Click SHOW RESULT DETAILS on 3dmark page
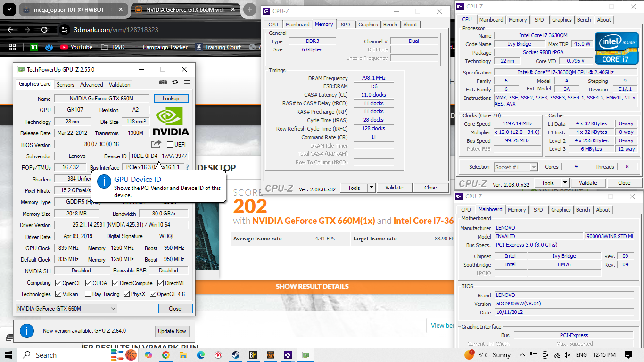 coord(312,287)
